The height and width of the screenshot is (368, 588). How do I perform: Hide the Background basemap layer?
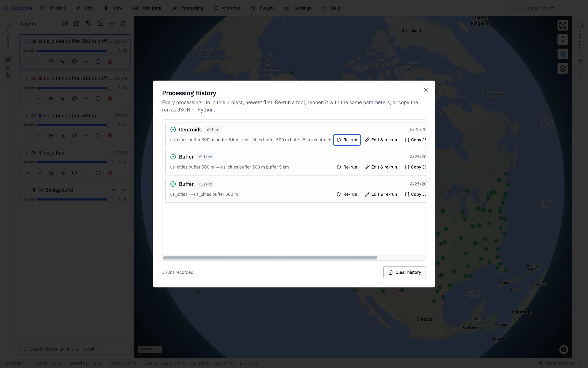(x=34, y=190)
